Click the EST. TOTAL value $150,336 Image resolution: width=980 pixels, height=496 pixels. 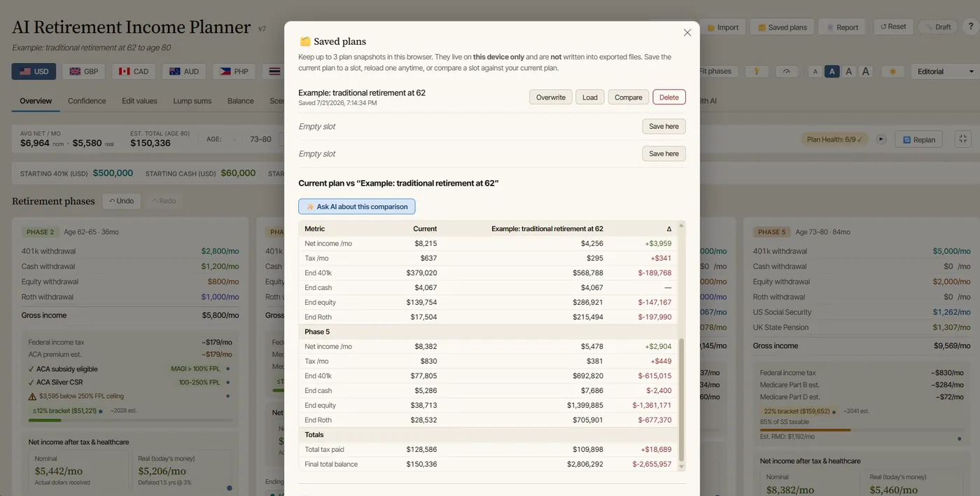point(150,143)
